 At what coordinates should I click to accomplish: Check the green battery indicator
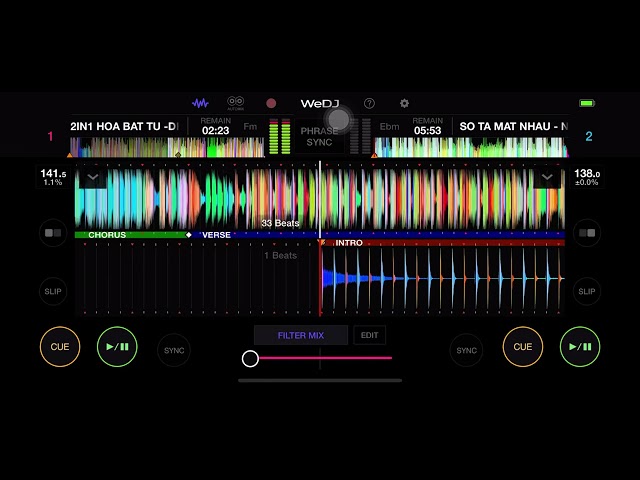587,103
